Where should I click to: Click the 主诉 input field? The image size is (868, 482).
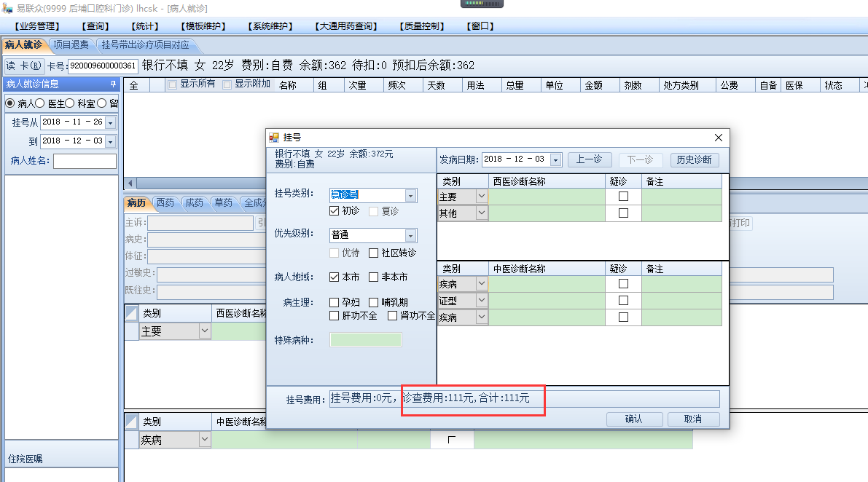tap(200, 223)
